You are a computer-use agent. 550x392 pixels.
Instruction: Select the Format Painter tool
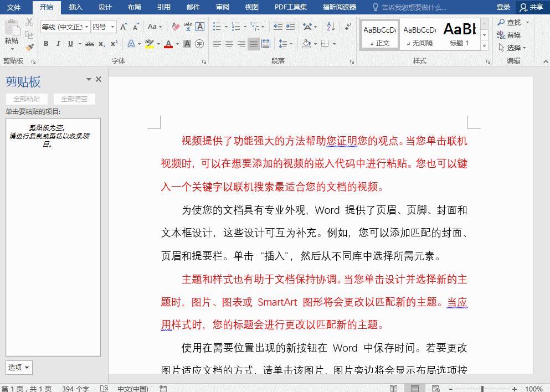[x=30, y=46]
